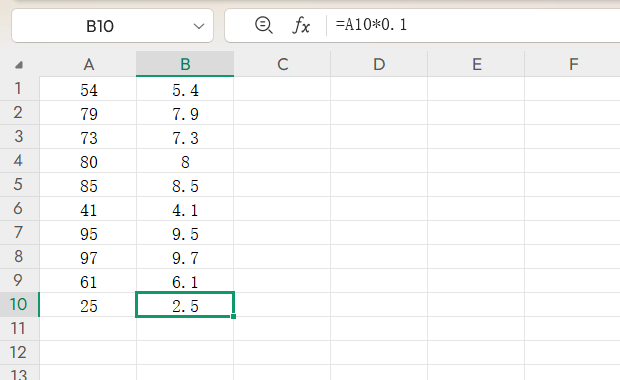Select row 4 header
Image resolution: width=620 pixels, height=380 pixels.
[x=19, y=161]
